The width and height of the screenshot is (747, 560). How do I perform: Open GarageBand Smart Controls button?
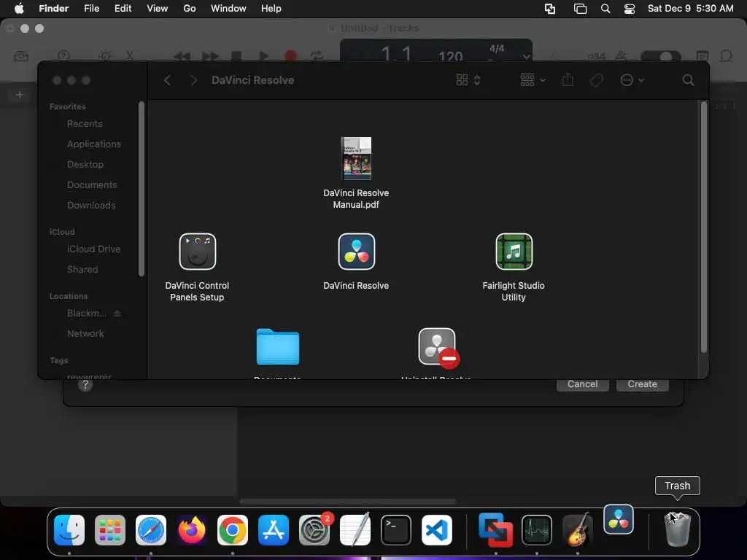(x=105, y=56)
